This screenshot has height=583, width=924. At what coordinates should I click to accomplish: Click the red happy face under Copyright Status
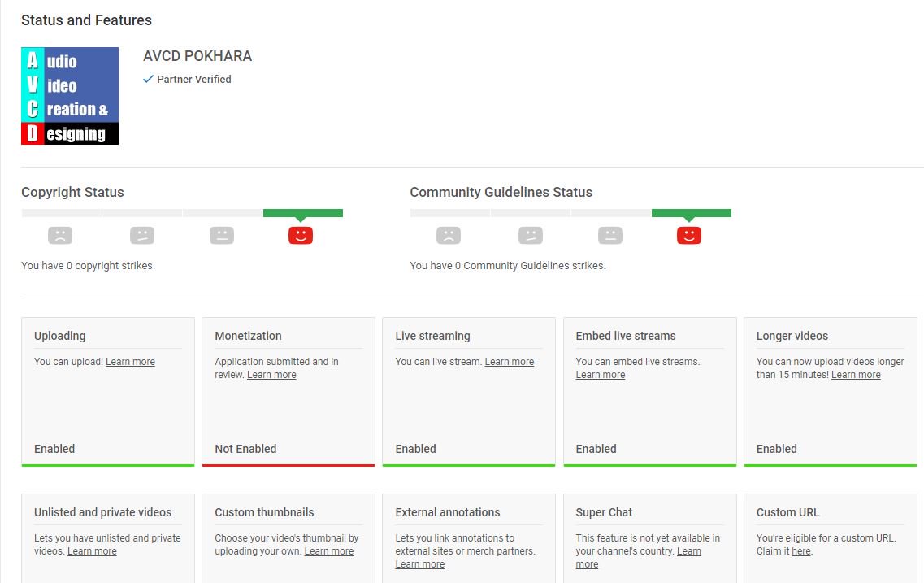(301, 235)
